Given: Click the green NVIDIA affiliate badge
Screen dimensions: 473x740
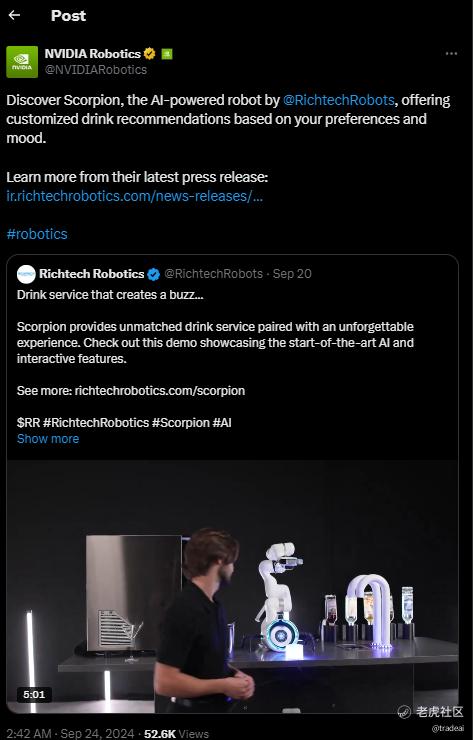Looking at the screenshot, I should tap(167, 54).
